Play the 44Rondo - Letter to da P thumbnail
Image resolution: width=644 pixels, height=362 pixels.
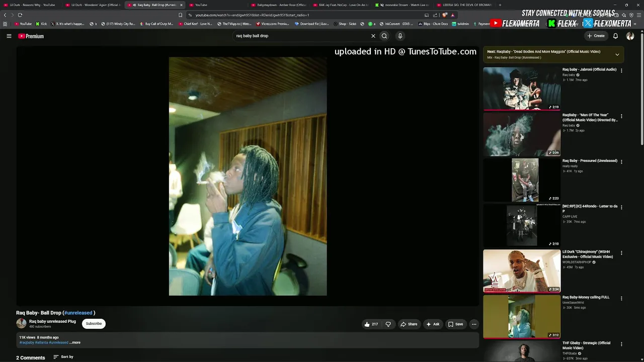[x=522, y=225]
